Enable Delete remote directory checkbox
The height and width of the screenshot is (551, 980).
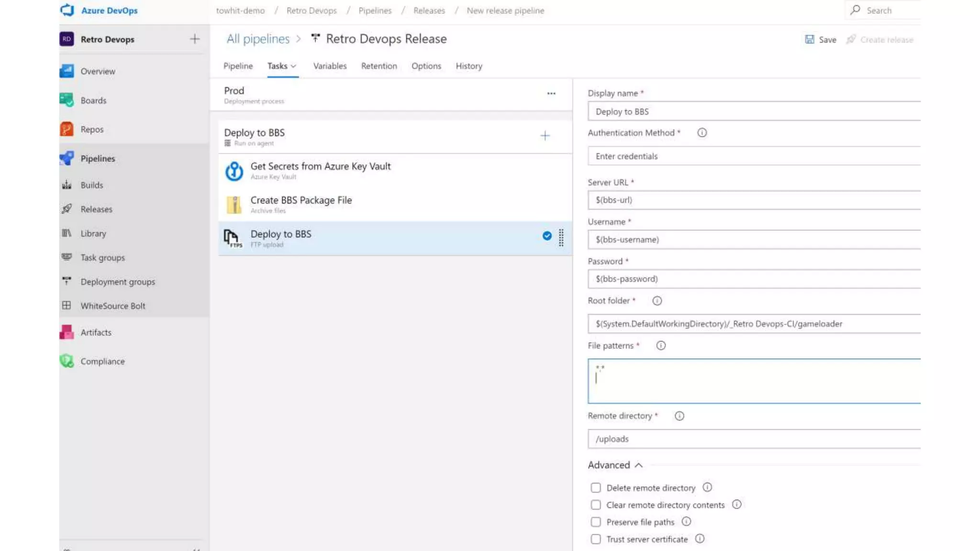(x=595, y=488)
